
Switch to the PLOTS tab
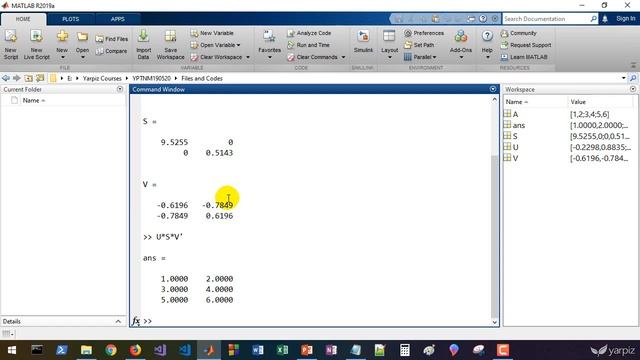[x=71, y=19]
